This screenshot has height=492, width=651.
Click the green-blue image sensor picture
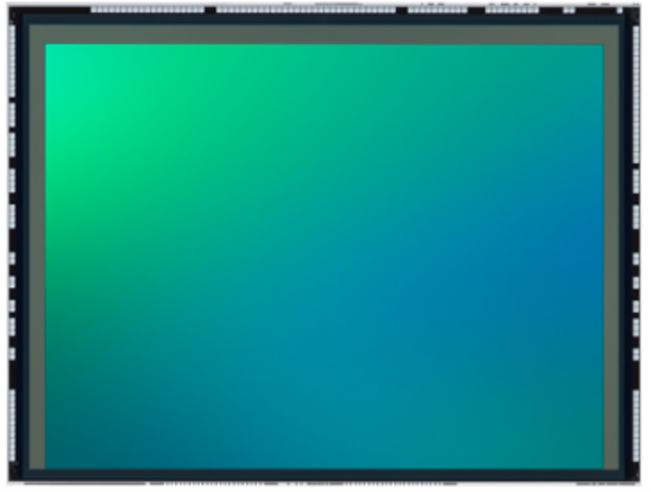(324, 245)
